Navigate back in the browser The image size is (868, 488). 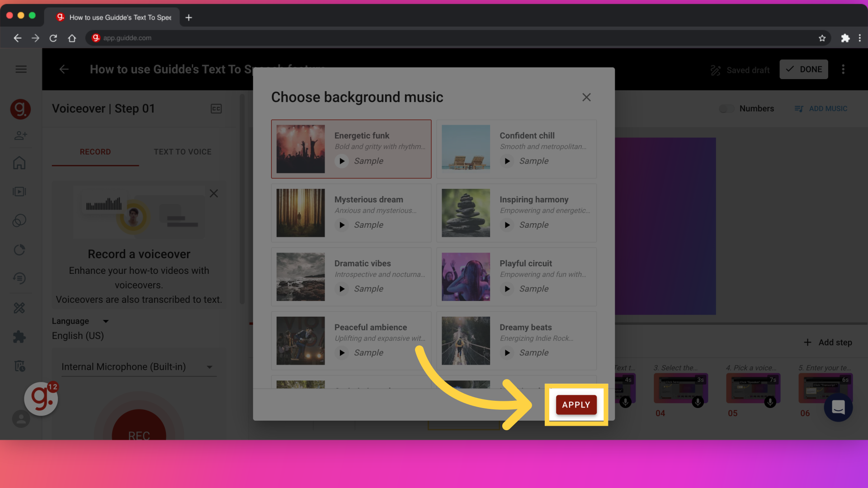(x=17, y=38)
